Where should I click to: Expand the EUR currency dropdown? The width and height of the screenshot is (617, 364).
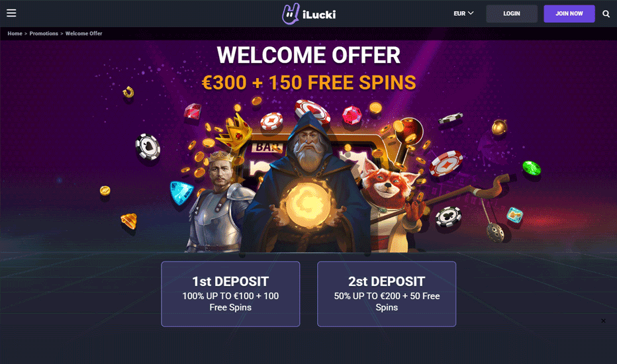[x=463, y=13]
